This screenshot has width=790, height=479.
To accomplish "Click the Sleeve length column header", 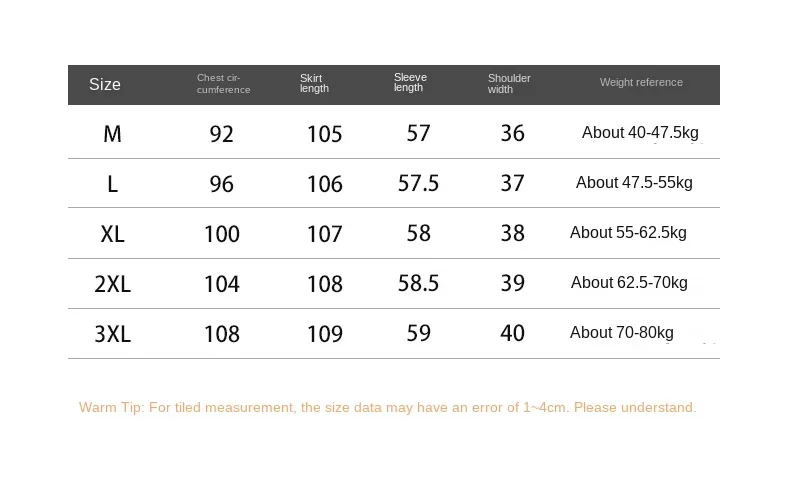I will [410, 83].
